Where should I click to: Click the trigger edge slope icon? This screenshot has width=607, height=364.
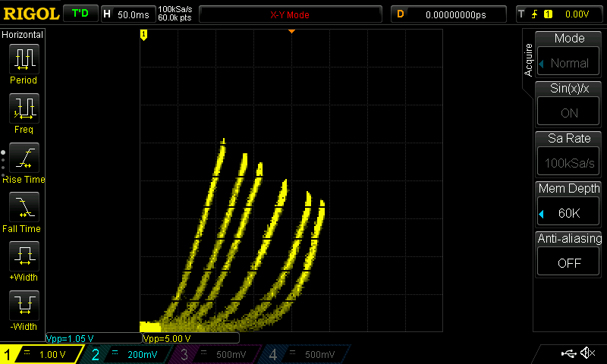click(x=535, y=14)
